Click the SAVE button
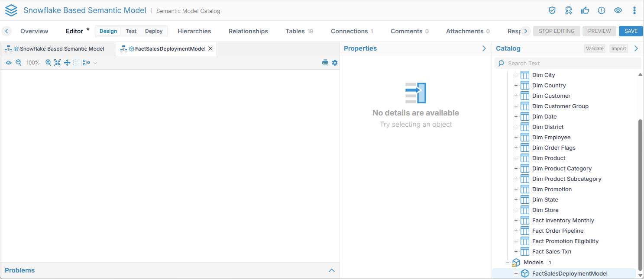The image size is (644, 279). 631,31
